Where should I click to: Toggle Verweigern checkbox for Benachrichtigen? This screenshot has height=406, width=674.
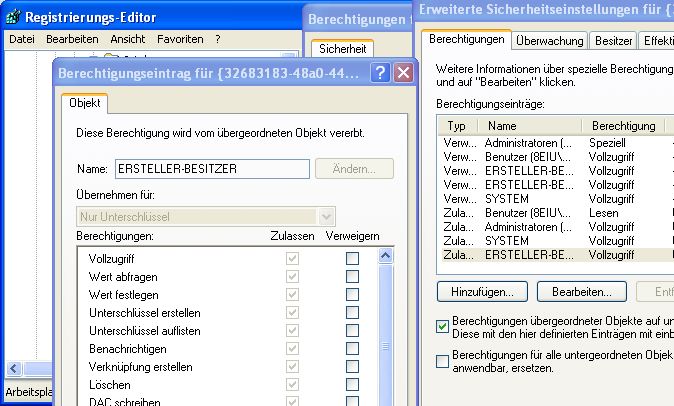point(352,348)
